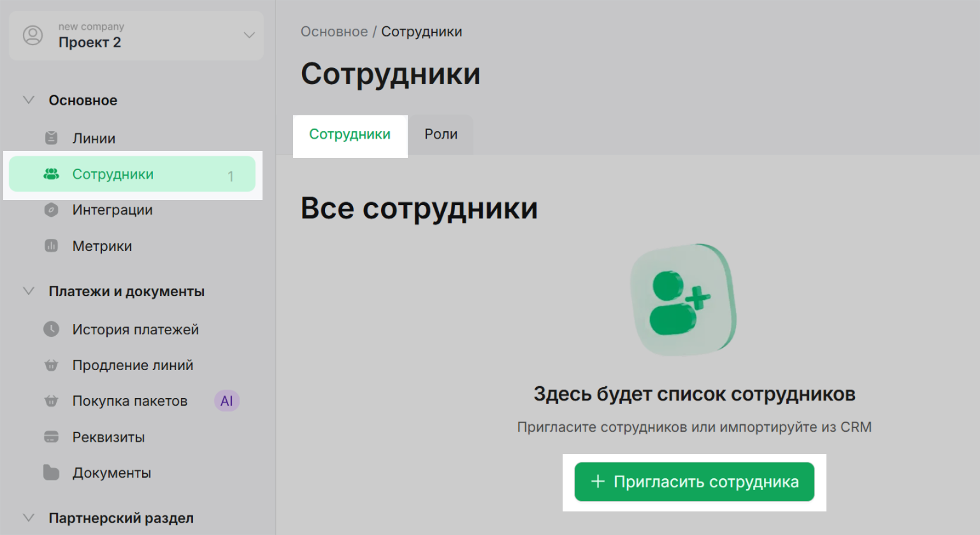Click the Линии sidebar icon

click(x=52, y=138)
